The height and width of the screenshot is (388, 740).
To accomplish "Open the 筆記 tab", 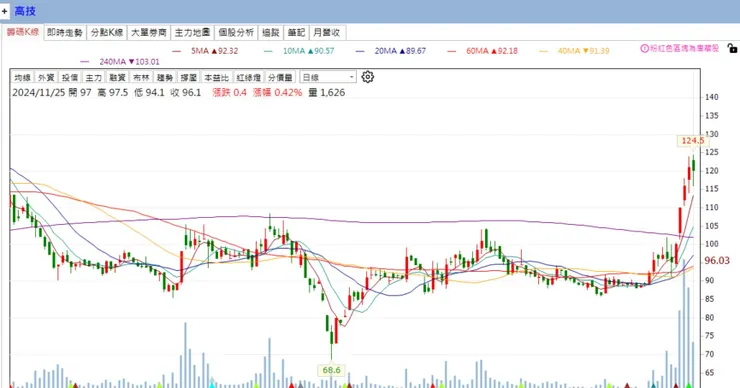I will coord(296,33).
